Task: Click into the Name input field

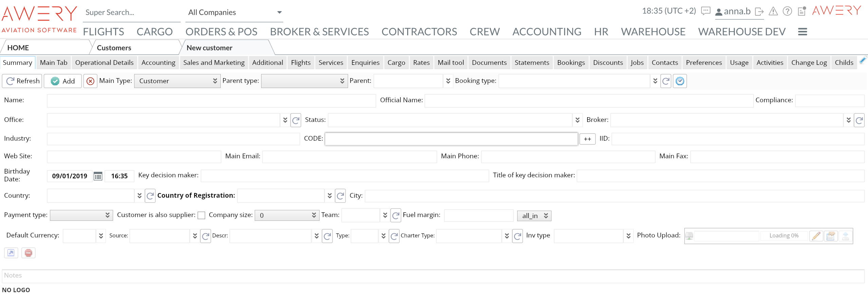Action: point(211,101)
